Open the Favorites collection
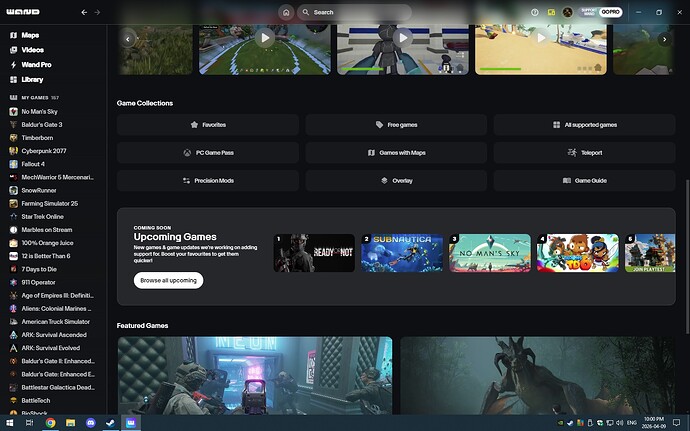This screenshot has height=431, width=690. (x=208, y=125)
